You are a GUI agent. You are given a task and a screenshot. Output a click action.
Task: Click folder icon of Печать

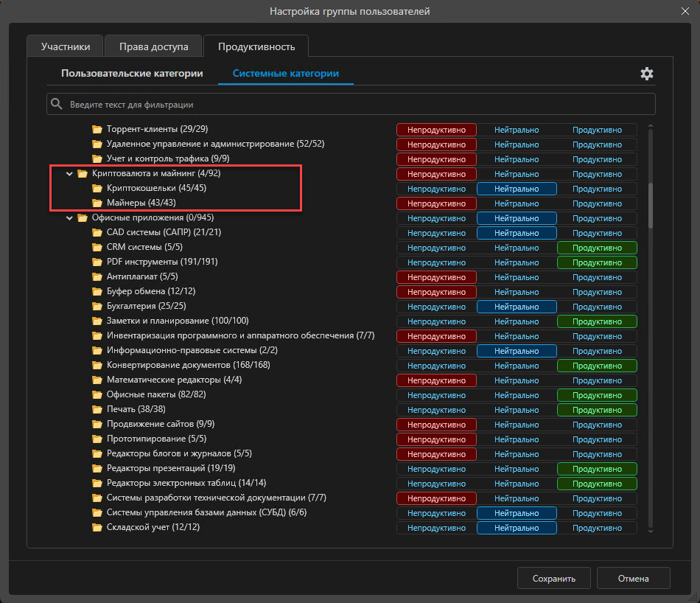tap(97, 410)
